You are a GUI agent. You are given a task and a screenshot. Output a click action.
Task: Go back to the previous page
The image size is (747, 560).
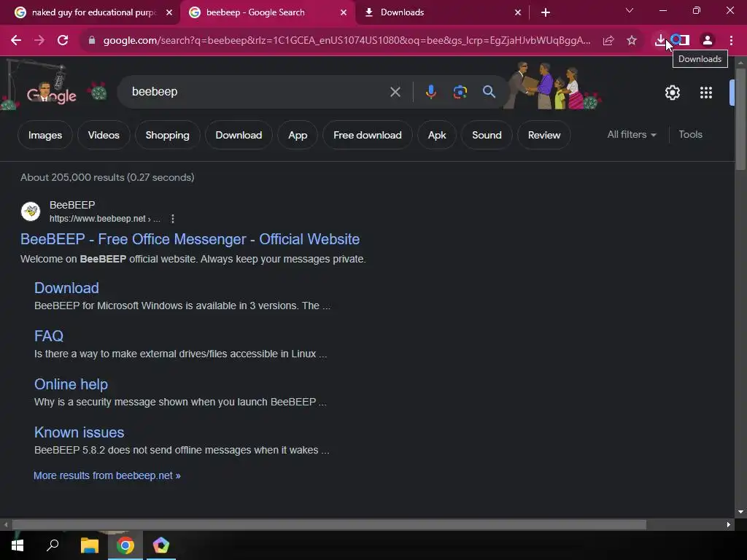(x=16, y=41)
